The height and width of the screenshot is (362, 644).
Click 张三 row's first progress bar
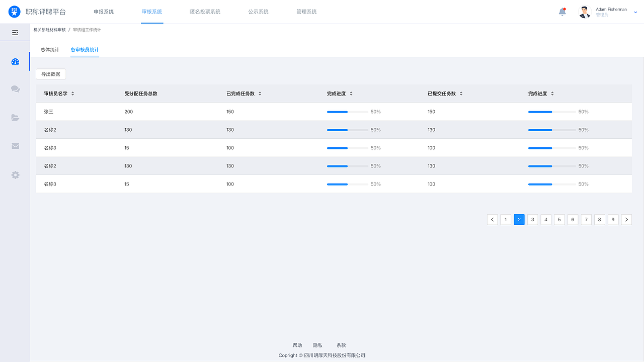(347, 112)
